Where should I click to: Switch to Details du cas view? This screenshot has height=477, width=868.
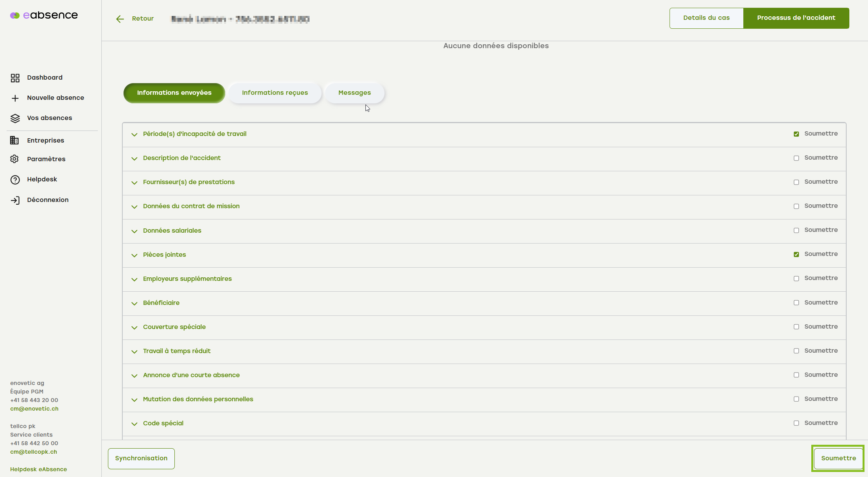pos(706,18)
